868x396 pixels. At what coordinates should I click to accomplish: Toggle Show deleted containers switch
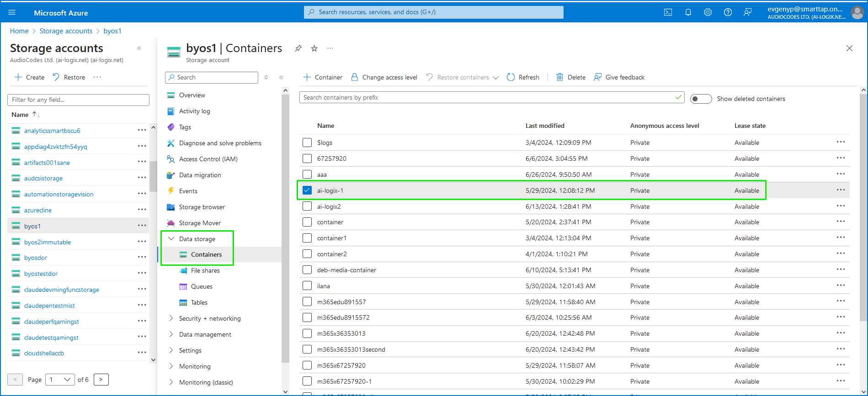pos(701,99)
